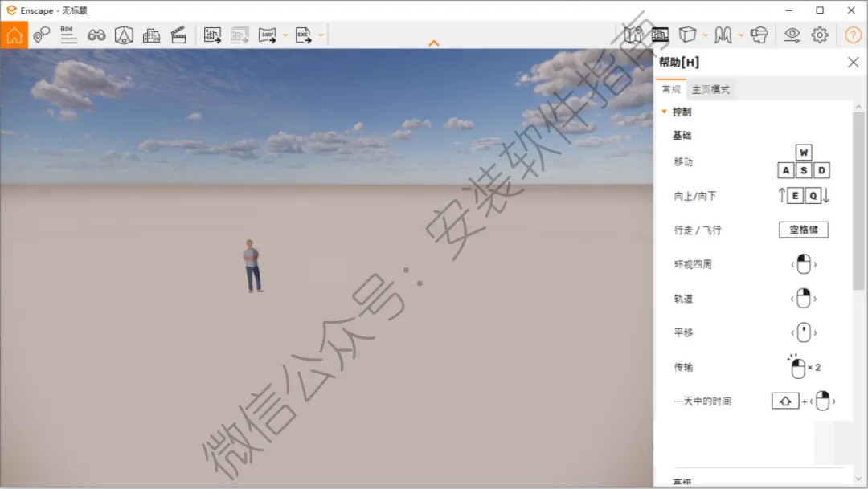Toggle the help question mark icon
868x489 pixels.
pyautogui.click(x=853, y=35)
